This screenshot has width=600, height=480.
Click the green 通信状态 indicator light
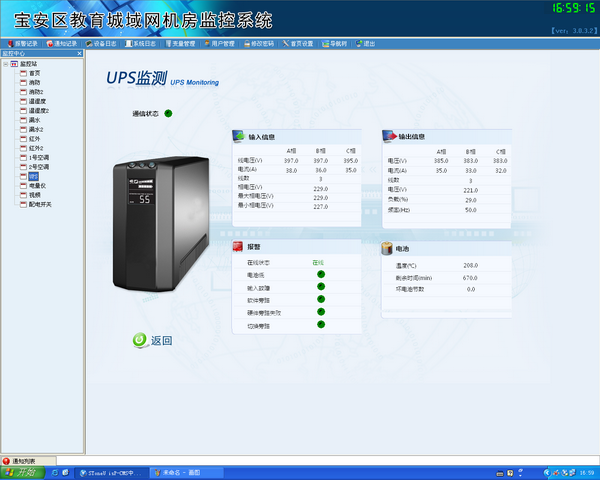pyautogui.click(x=168, y=112)
